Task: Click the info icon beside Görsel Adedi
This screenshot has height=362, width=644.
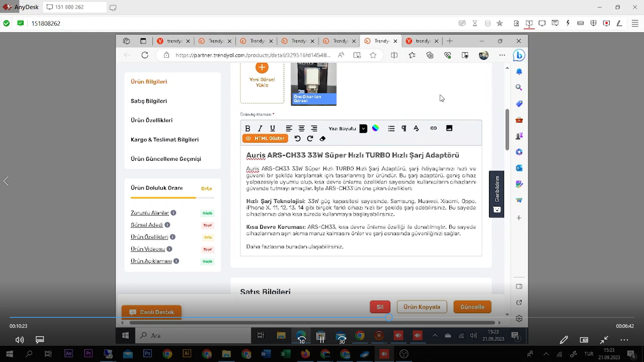Action: pyautogui.click(x=167, y=225)
